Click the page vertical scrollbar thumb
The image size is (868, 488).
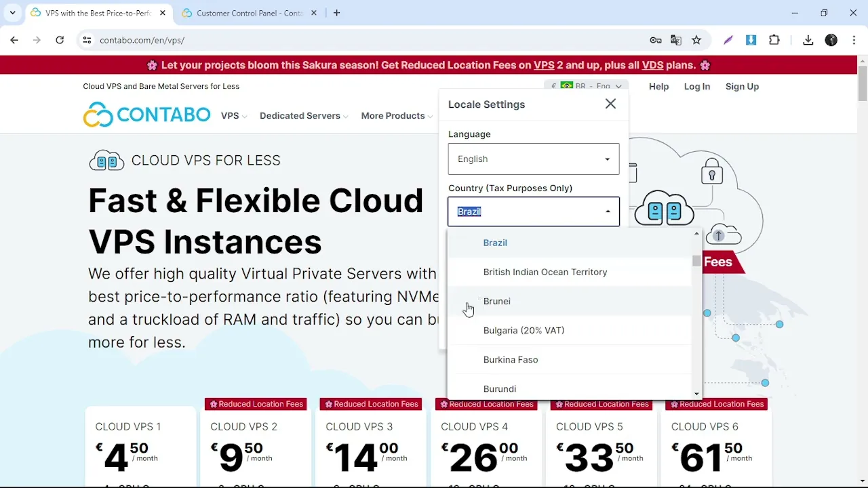click(x=863, y=85)
